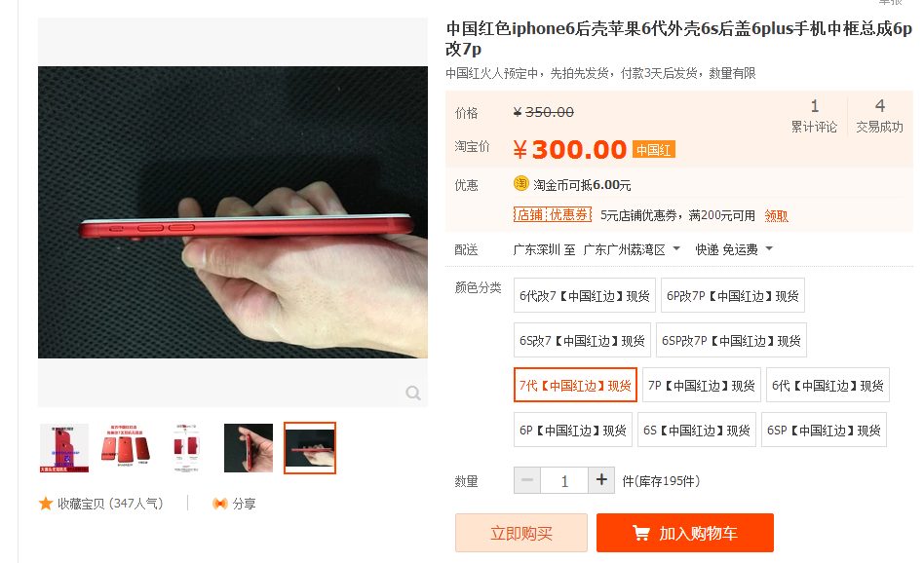
Task: Choose the 6SP【中国红边】现货 variant
Action: click(x=824, y=431)
